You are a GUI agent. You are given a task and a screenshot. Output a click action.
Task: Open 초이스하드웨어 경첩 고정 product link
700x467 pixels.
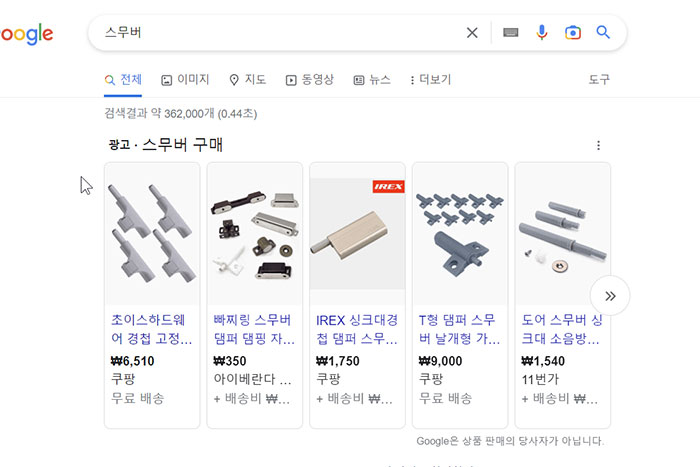pyautogui.click(x=152, y=329)
